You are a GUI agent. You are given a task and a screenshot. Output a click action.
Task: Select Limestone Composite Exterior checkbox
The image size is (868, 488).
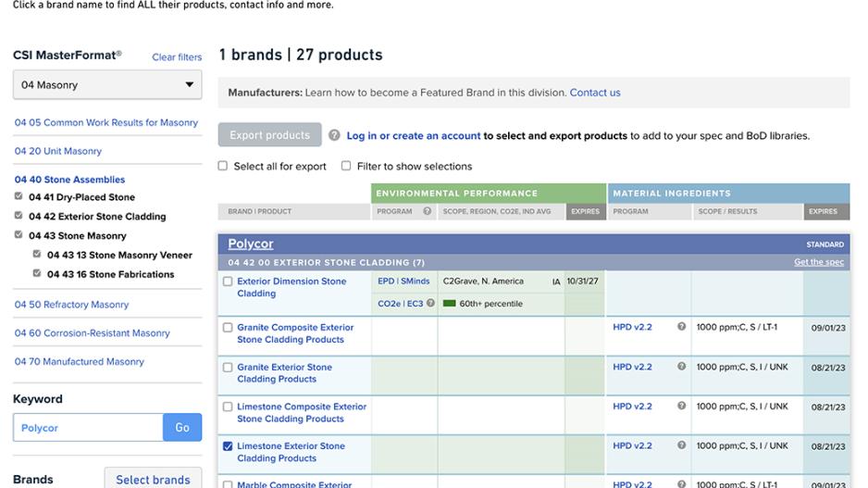pyautogui.click(x=228, y=407)
